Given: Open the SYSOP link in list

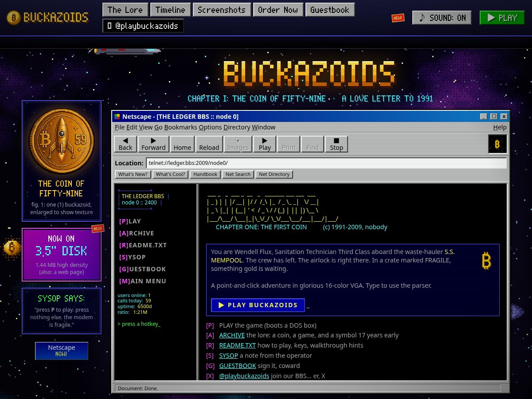Looking at the screenshot, I should [x=228, y=356].
